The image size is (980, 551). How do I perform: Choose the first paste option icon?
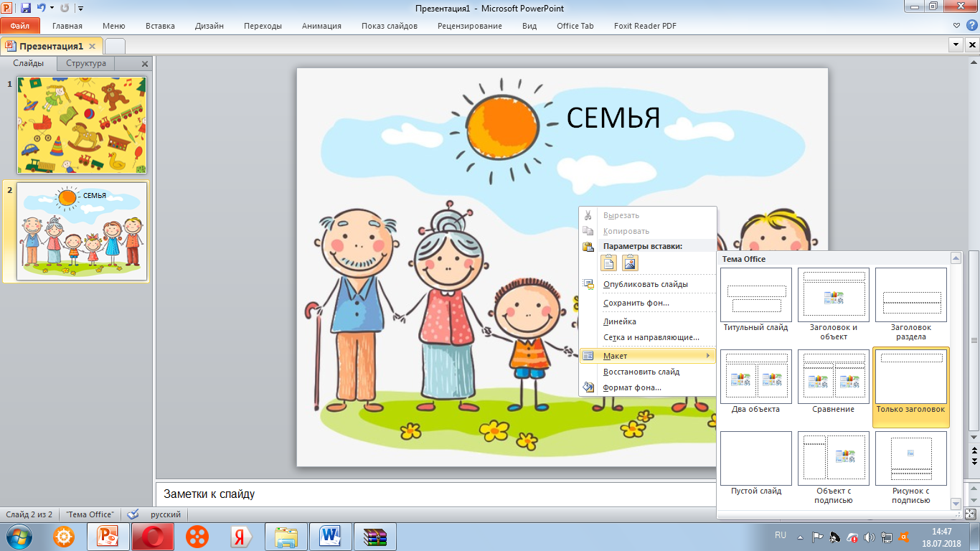(608, 263)
